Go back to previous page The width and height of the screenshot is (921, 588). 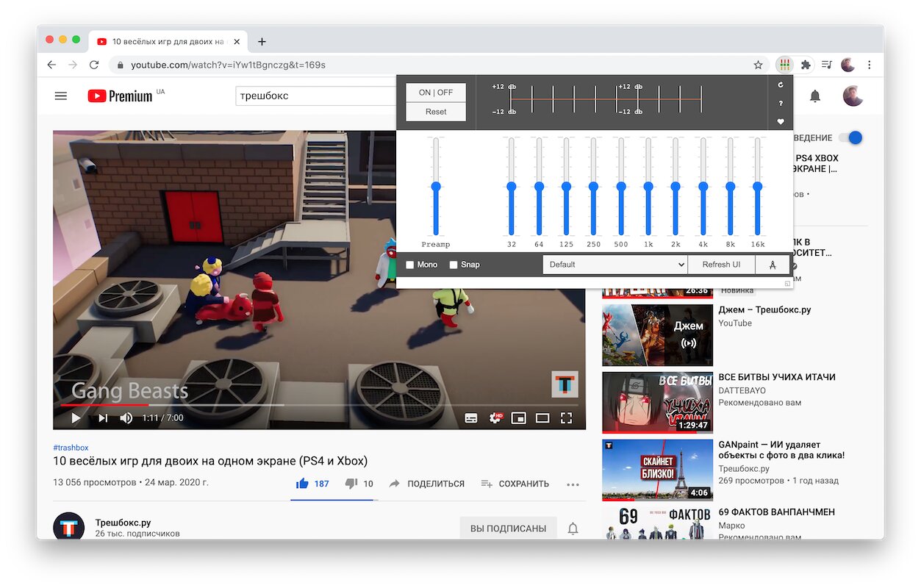point(51,65)
